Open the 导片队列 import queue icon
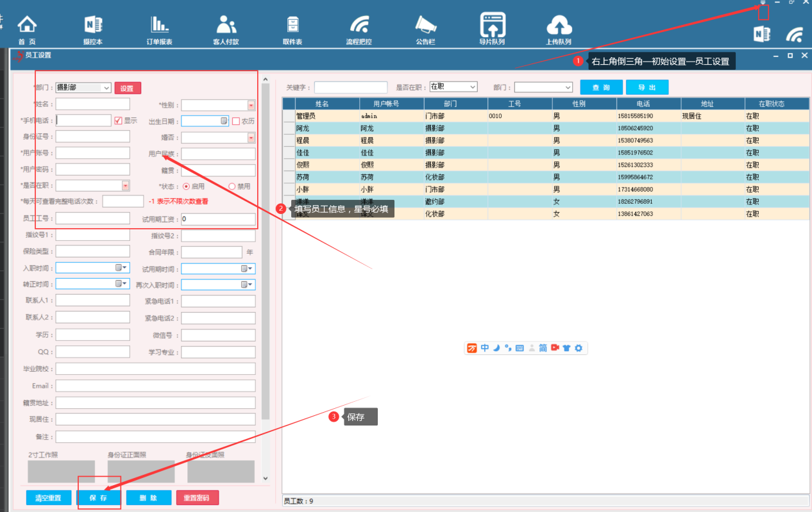 pyautogui.click(x=492, y=26)
